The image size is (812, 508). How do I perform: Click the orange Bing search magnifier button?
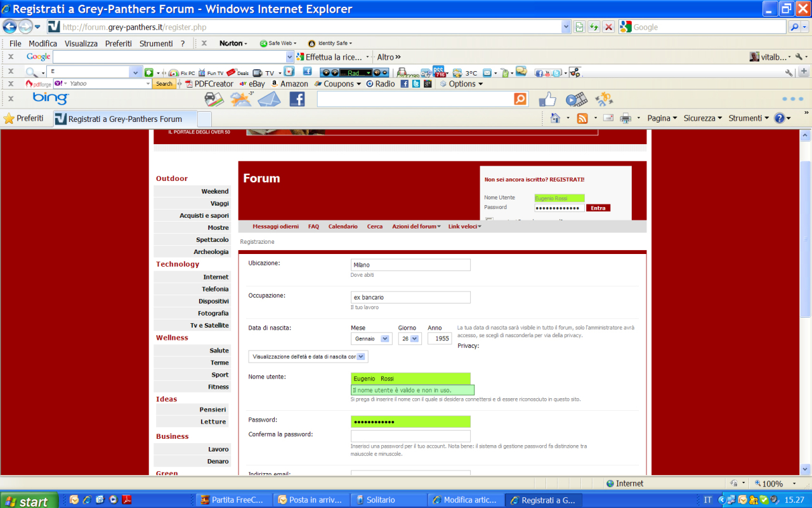tap(520, 99)
